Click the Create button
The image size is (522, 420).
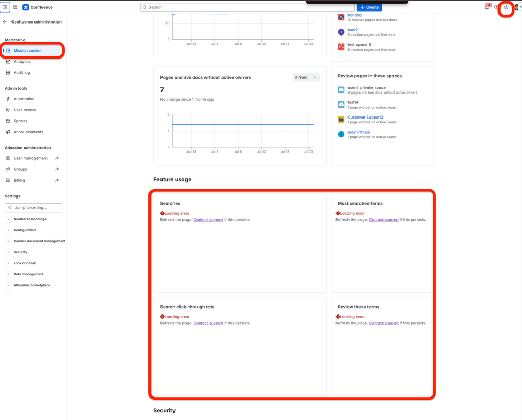[x=369, y=7]
